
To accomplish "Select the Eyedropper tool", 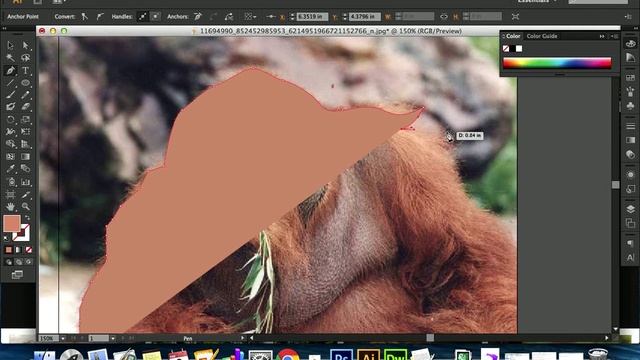I will pyautogui.click(x=10, y=169).
